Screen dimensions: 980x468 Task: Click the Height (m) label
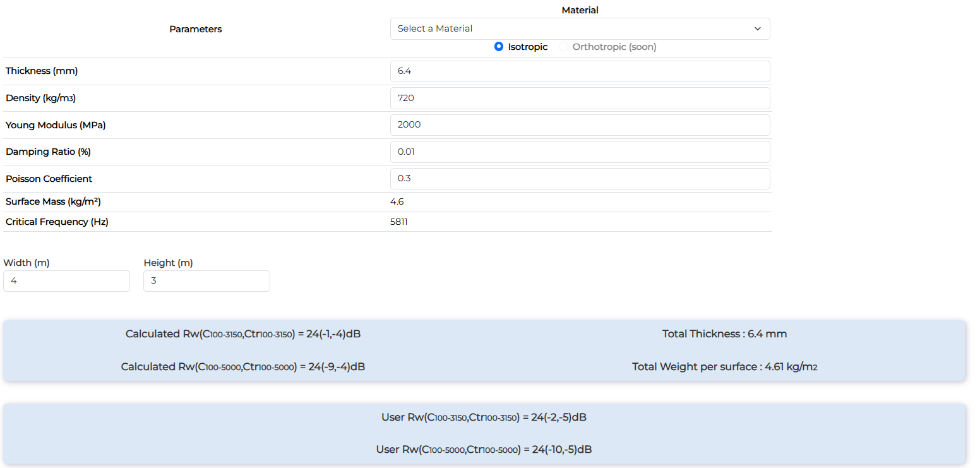169,263
